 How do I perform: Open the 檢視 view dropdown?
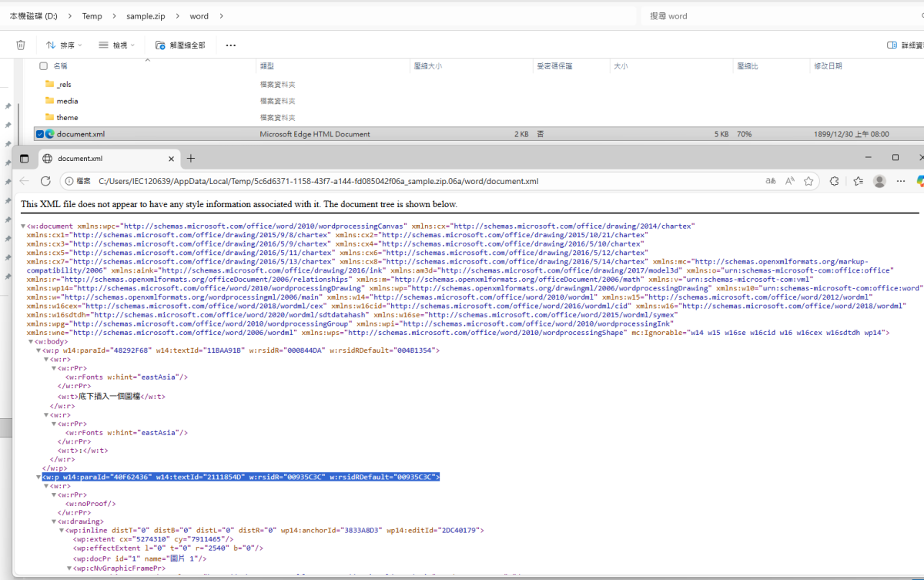click(x=117, y=45)
